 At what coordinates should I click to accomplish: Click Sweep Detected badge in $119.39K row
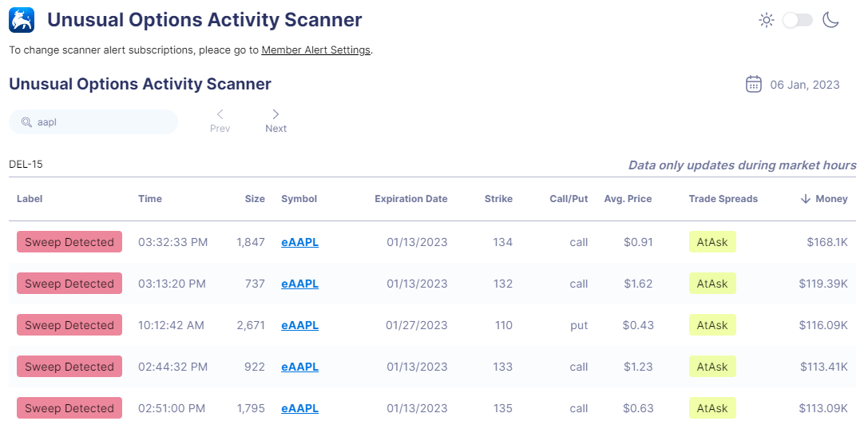click(x=69, y=284)
